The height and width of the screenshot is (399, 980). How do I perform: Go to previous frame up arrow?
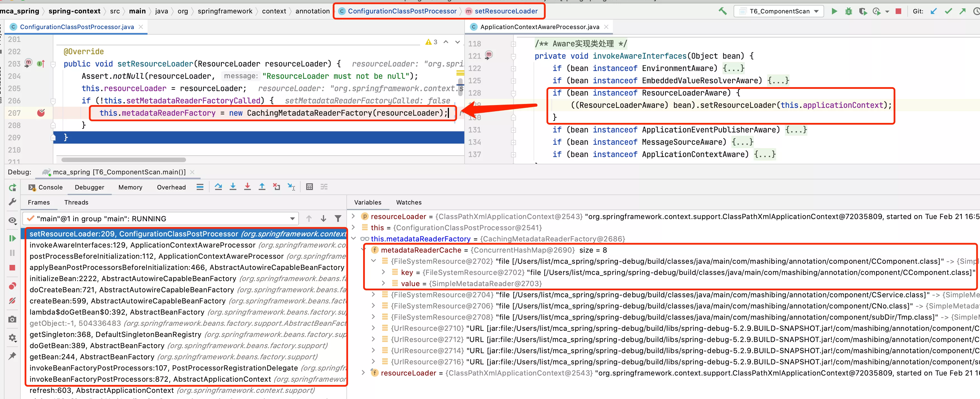coord(309,219)
